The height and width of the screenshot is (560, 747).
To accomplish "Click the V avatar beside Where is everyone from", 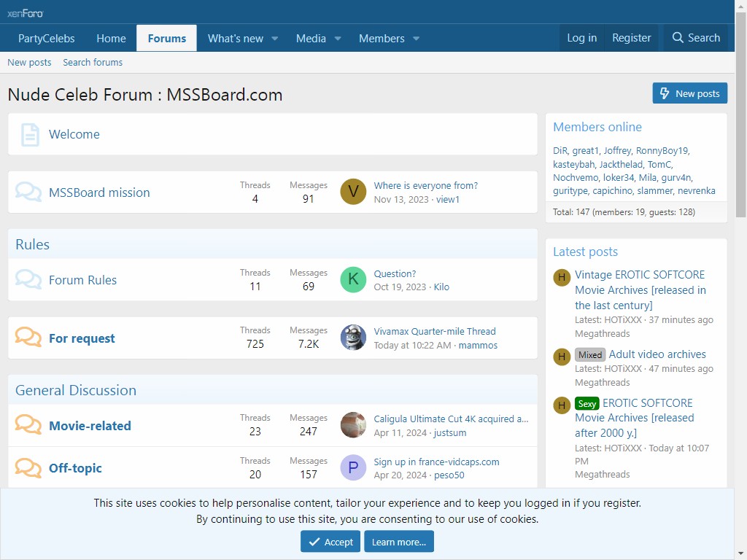I will point(353,192).
